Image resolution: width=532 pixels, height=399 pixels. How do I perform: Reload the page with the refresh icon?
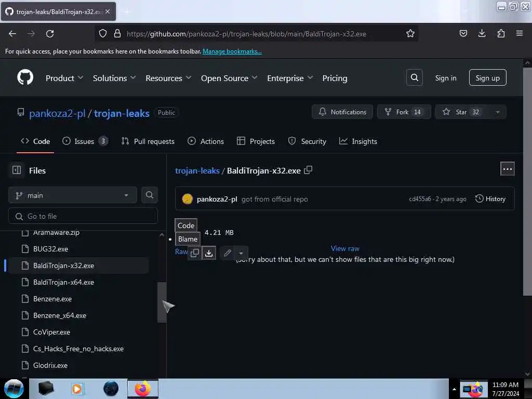[50, 34]
